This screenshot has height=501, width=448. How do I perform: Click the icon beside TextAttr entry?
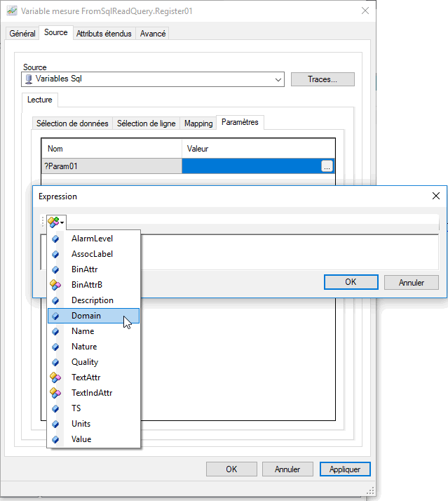coord(56,378)
